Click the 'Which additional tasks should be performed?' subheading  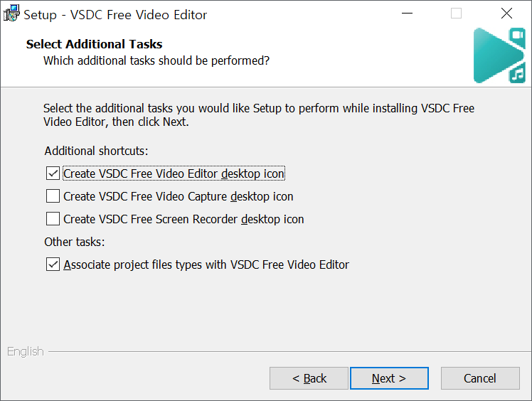156,60
